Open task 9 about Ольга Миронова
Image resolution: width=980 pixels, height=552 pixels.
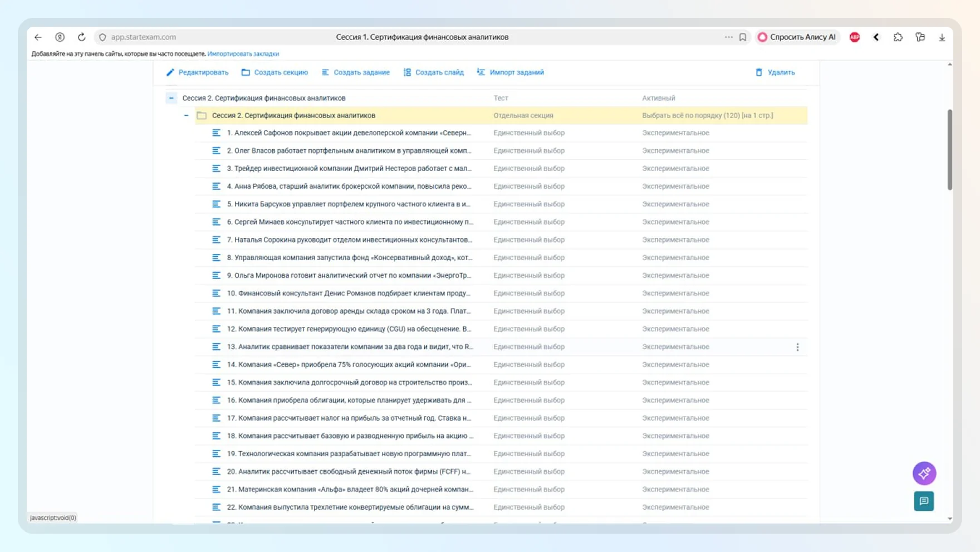(x=349, y=276)
